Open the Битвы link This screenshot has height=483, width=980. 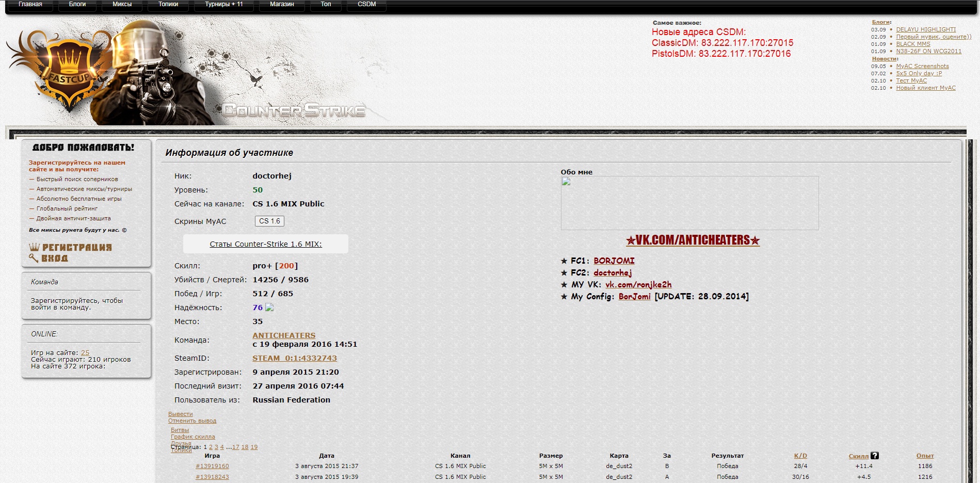[x=180, y=430]
